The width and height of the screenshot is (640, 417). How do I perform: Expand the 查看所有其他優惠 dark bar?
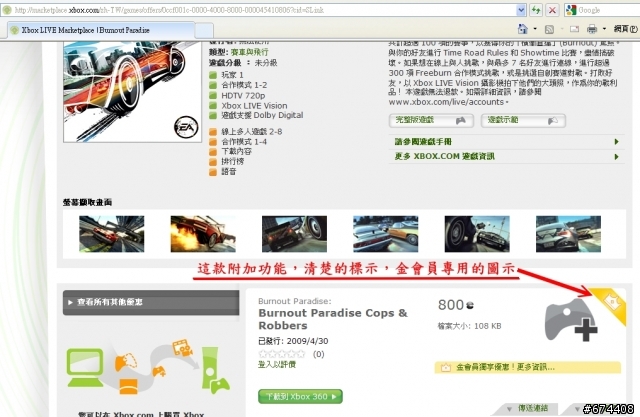(x=151, y=302)
